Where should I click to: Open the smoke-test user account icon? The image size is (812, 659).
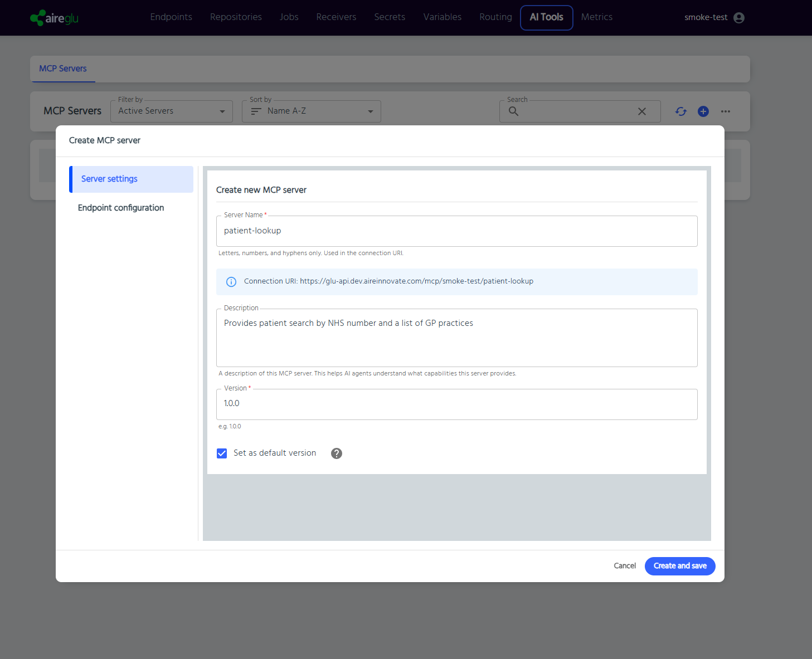point(739,18)
